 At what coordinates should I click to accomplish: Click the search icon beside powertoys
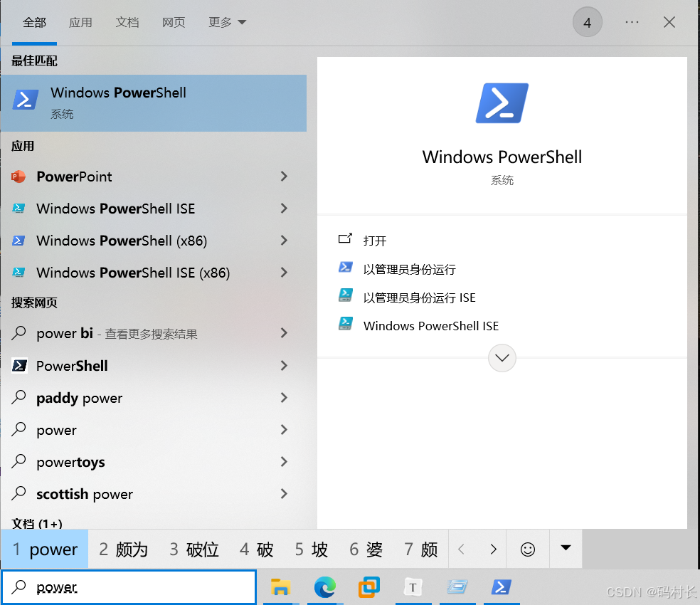tap(18, 461)
